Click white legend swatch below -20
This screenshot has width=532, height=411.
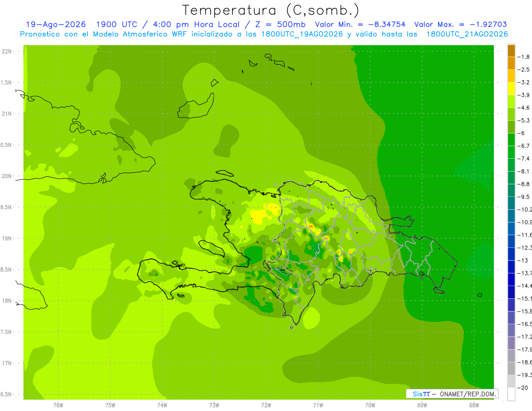[511, 394]
